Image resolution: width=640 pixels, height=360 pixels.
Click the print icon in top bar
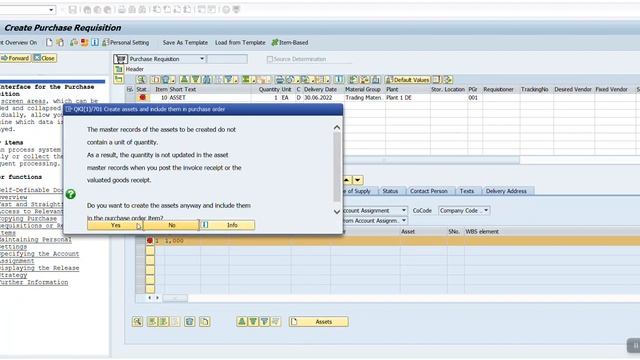pyautogui.click(x=122, y=9)
